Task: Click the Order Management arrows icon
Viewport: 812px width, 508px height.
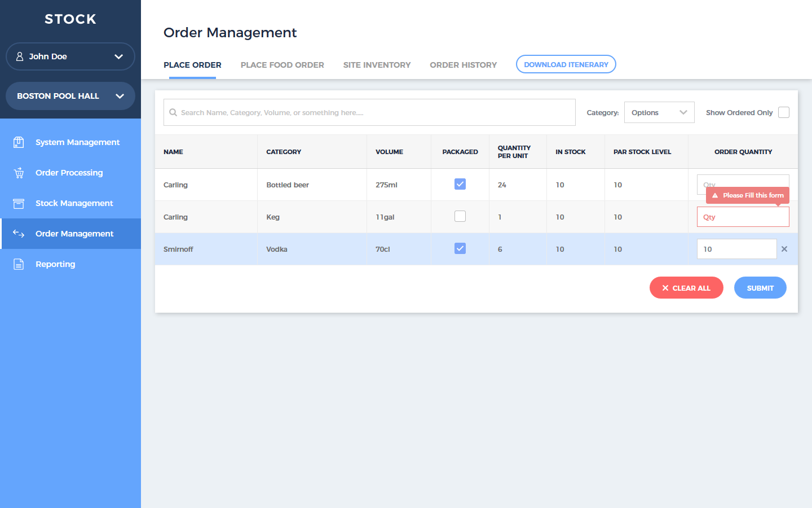Action: [19, 234]
